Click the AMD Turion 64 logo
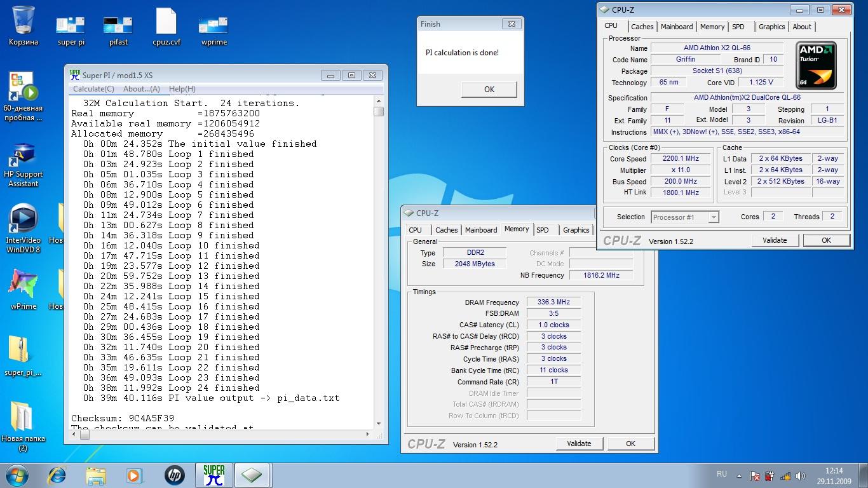 tap(817, 65)
